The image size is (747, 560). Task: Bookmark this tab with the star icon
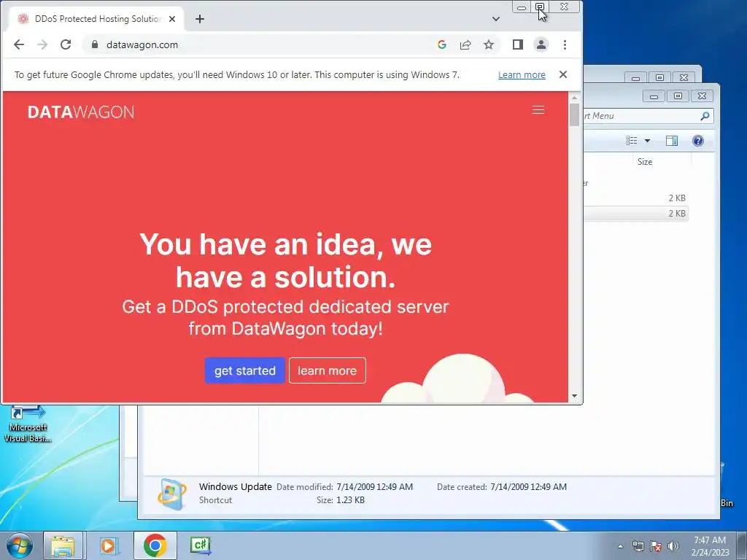488,44
